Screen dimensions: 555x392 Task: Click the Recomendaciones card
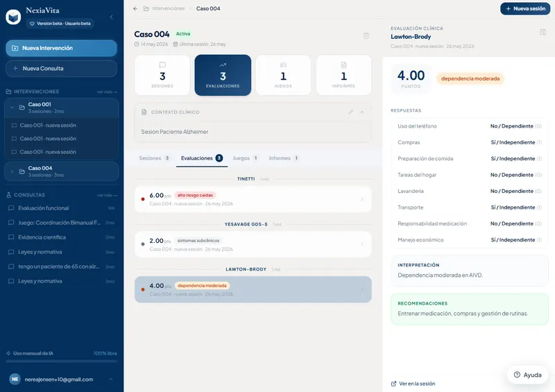pyautogui.click(x=470, y=309)
